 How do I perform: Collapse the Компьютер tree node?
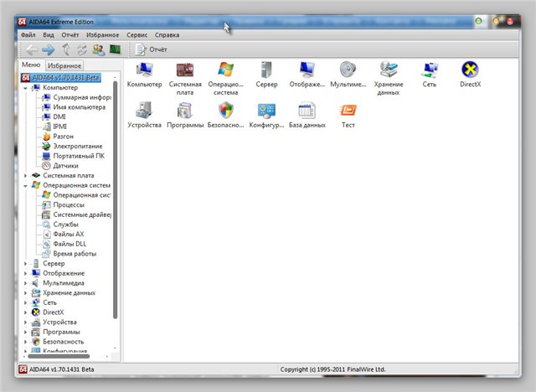pyautogui.click(x=25, y=88)
